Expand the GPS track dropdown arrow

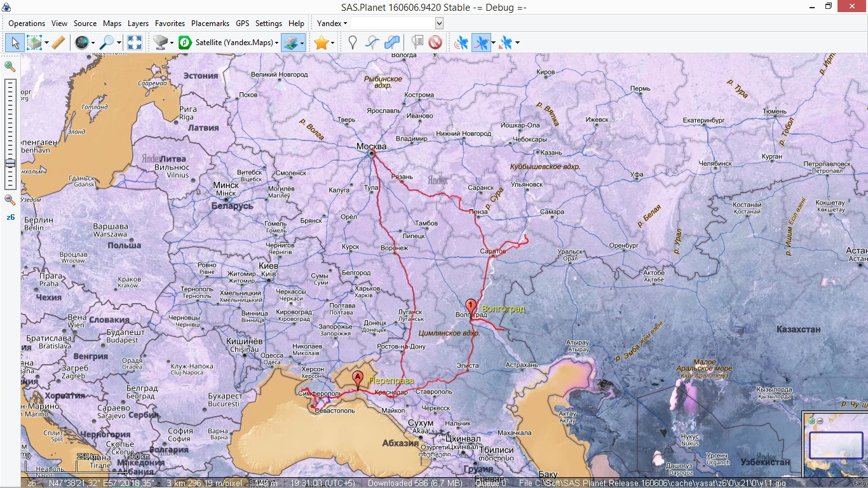(493, 43)
